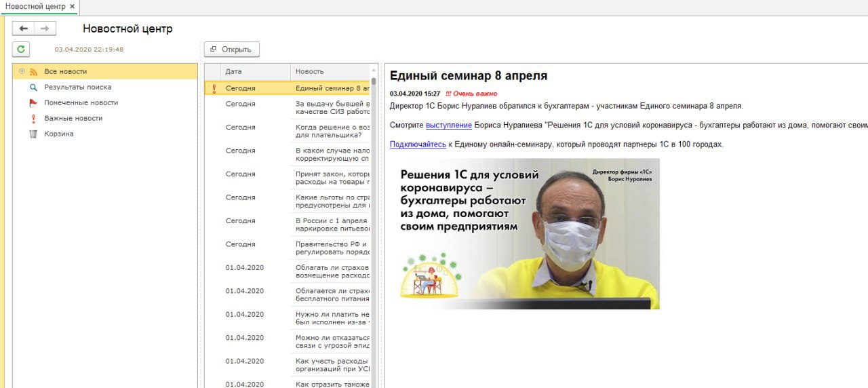Open the Корзина folder
The image size is (868, 388).
pyautogui.click(x=59, y=134)
